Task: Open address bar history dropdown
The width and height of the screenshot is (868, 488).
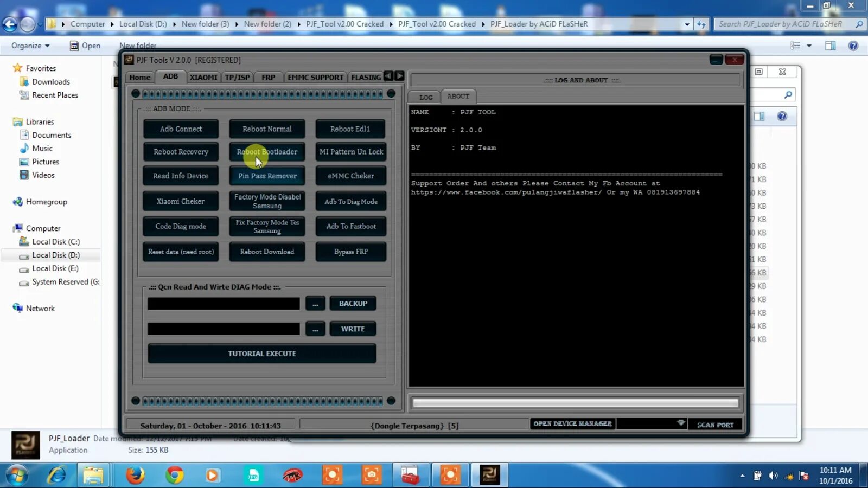Action: (x=687, y=24)
